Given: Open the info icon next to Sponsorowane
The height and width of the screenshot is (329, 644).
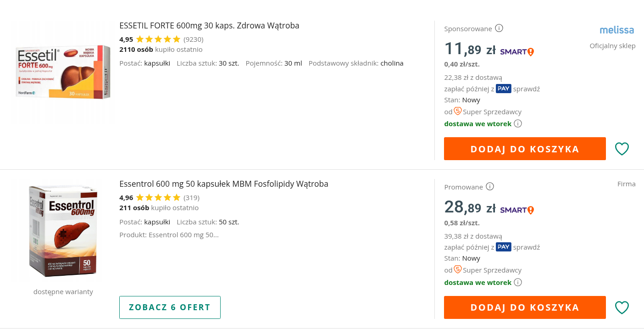Looking at the screenshot, I should click(x=499, y=28).
